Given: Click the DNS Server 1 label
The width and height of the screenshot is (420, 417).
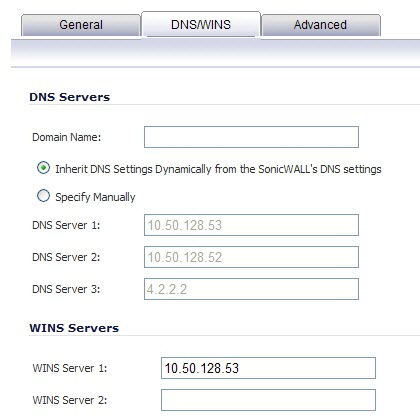Looking at the screenshot, I should (66, 225).
